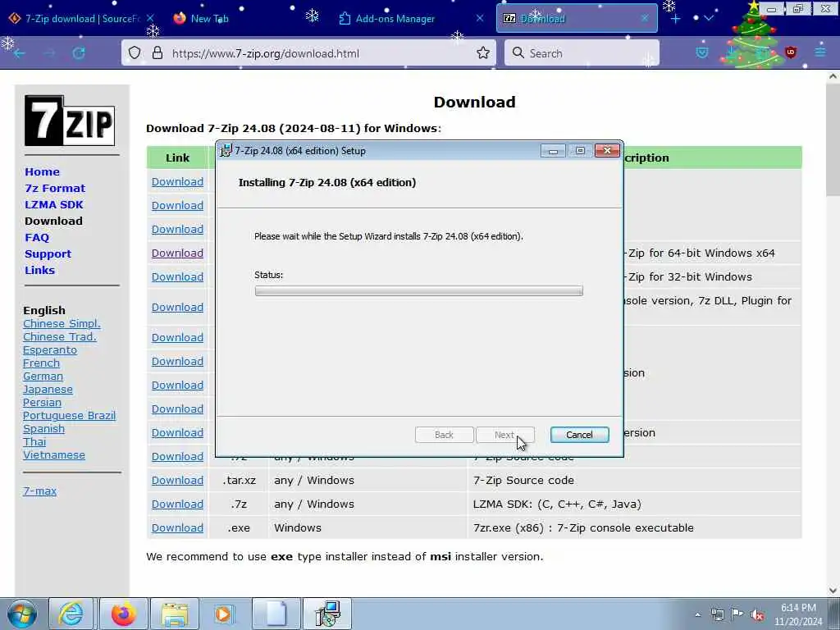This screenshot has width=840, height=630.
Task: Bookmark this page with the star icon
Action: tap(482, 53)
